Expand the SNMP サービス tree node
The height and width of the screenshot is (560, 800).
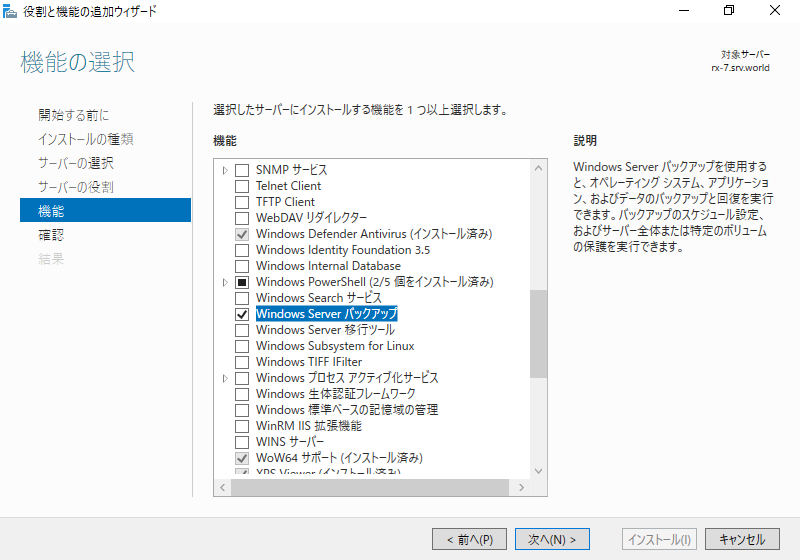[x=225, y=170]
